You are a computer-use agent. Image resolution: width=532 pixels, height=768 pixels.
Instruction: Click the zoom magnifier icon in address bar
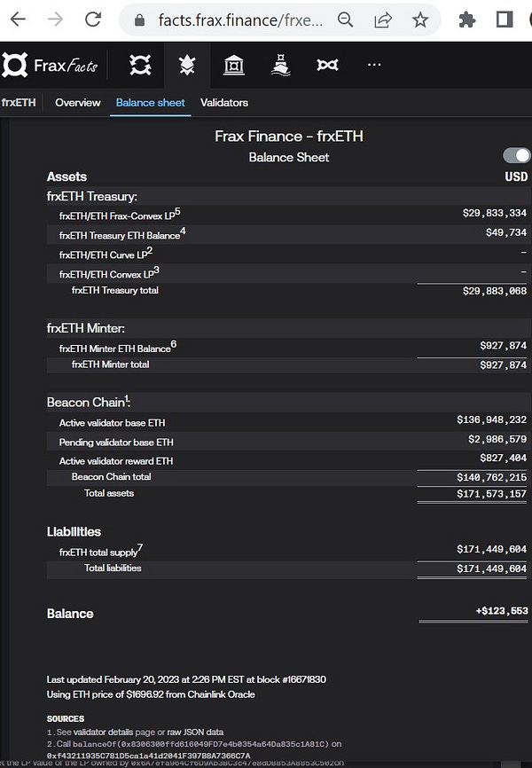click(346, 20)
